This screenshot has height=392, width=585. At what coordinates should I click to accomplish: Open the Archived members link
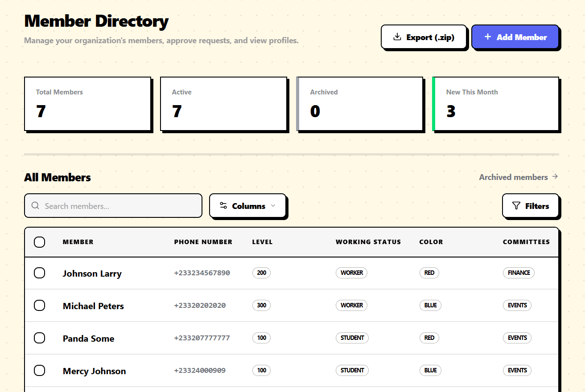click(x=519, y=177)
